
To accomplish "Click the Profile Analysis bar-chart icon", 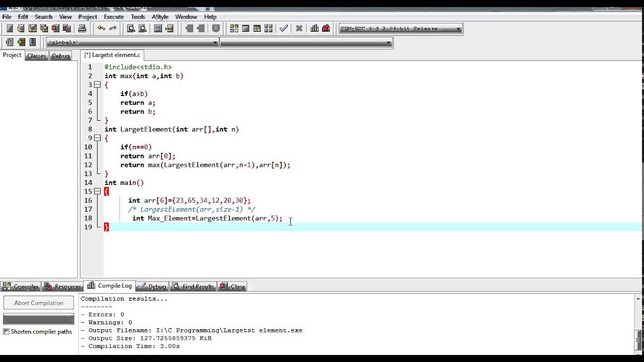I will pos(314,29).
